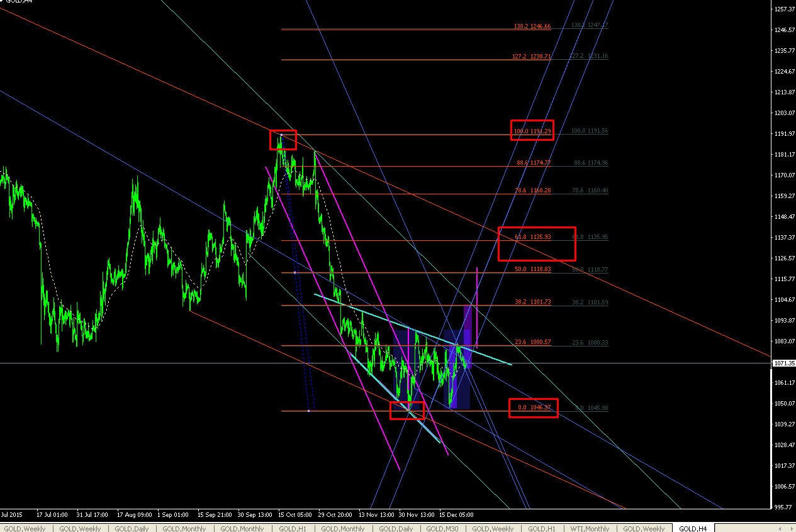The width and height of the screenshot is (796, 532).
Task: Select gray Fibonacci label 23.6 1080.33
Action: coord(590,342)
